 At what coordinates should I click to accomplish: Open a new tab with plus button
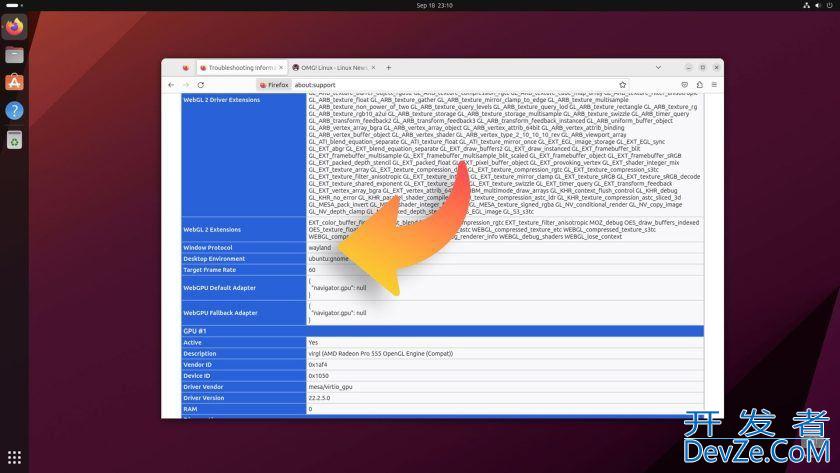pos(389,67)
